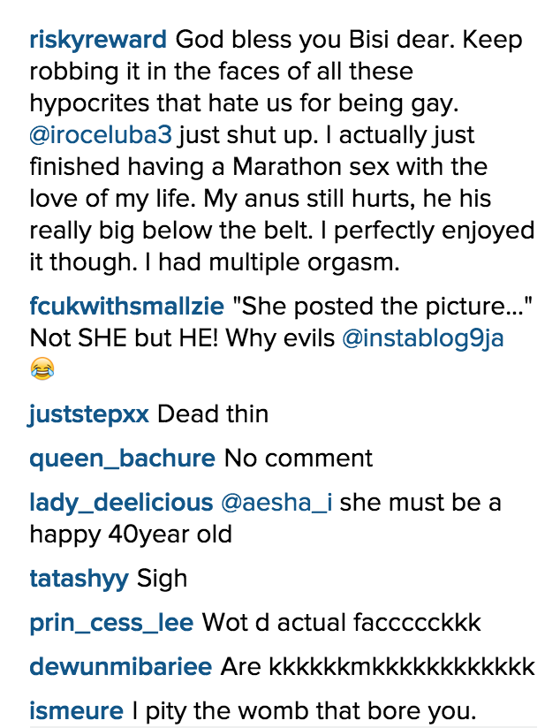Click the ismeure username
The width and height of the screenshot is (560, 728).
pyautogui.click(x=74, y=709)
